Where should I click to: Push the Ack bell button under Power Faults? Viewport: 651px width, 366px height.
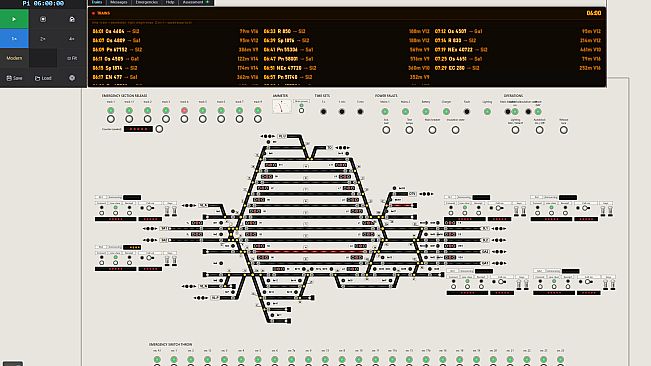point(386,130)
